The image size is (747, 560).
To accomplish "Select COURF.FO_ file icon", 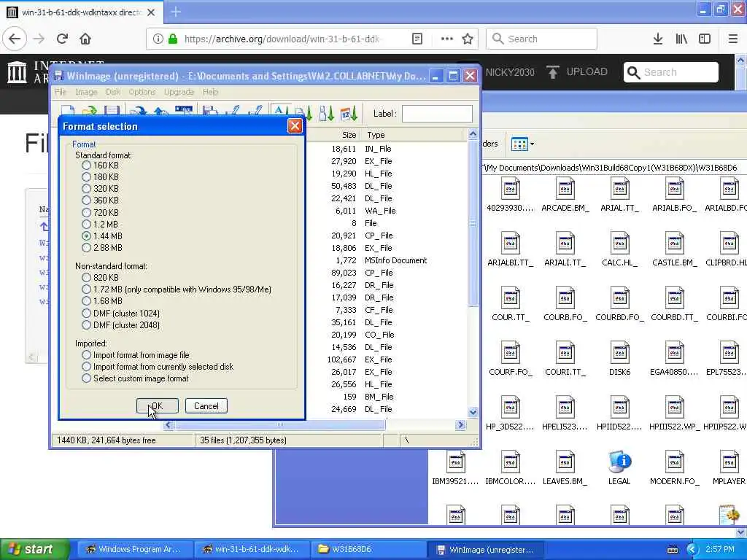I will pyautogui.click(x=510, y=358).
